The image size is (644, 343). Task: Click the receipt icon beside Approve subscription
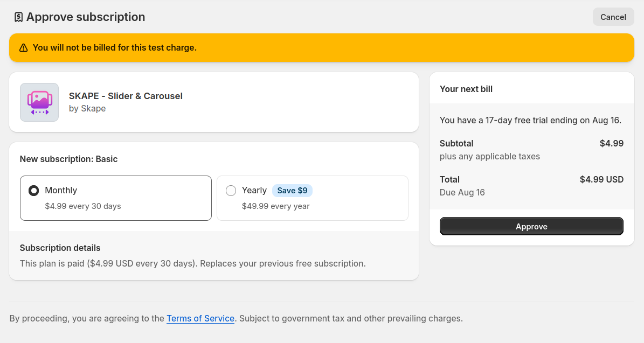click(x=19, y=17)
